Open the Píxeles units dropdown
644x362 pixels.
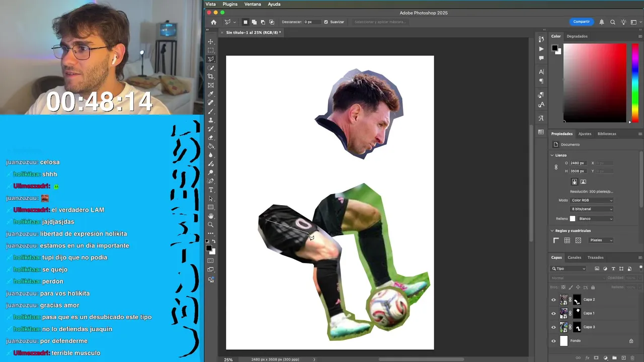pyautogui.click(x=601, y=240)
